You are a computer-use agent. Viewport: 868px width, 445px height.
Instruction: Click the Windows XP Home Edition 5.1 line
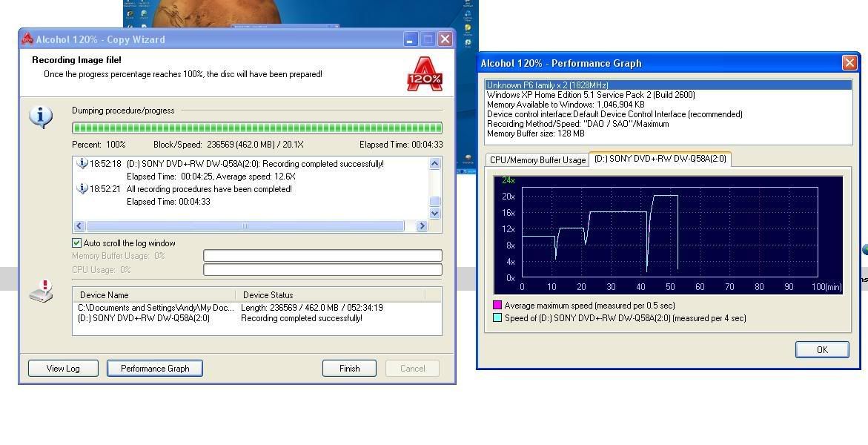click(x=591, y=95)
